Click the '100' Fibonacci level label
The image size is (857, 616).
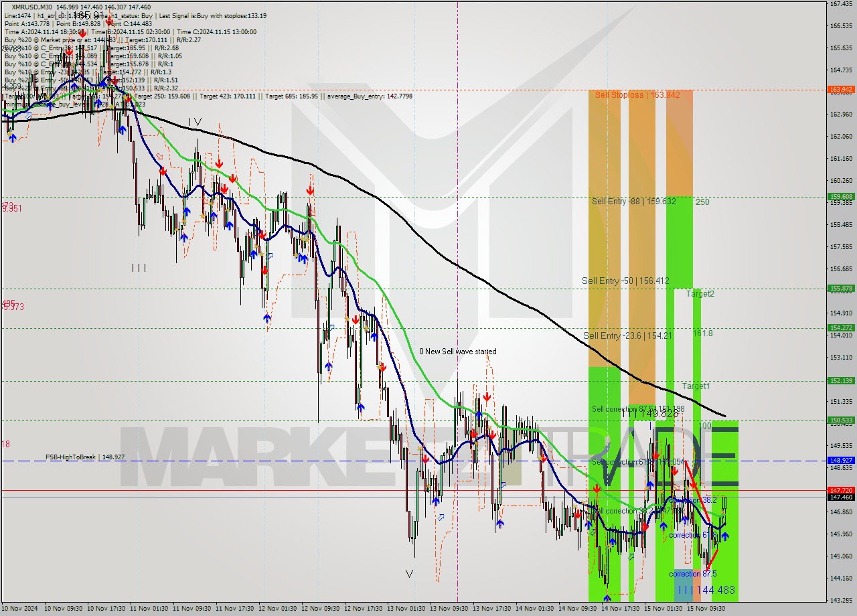pos(704,426)
